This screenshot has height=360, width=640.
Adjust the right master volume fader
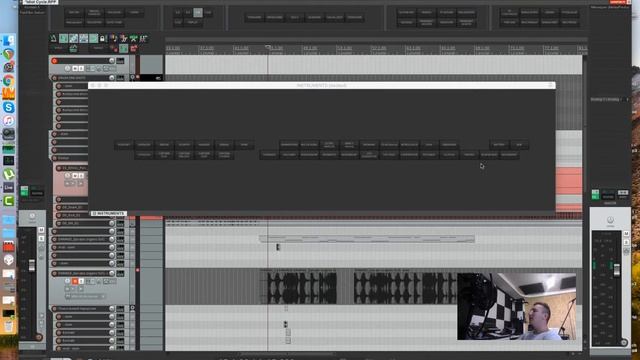[x=617, y=269]
